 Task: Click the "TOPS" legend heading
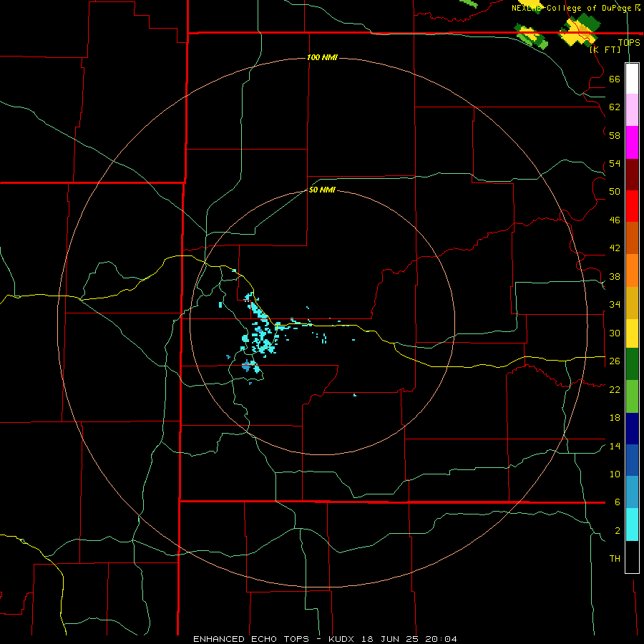(629, 42)
